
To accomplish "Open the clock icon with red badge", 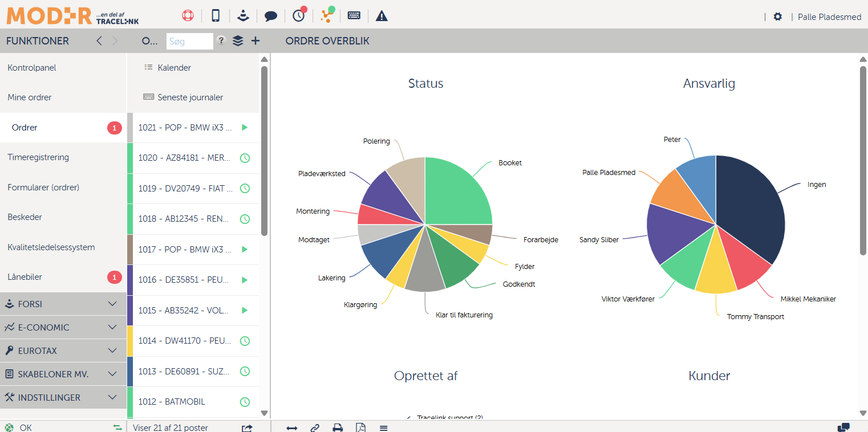I will (299, 16).
